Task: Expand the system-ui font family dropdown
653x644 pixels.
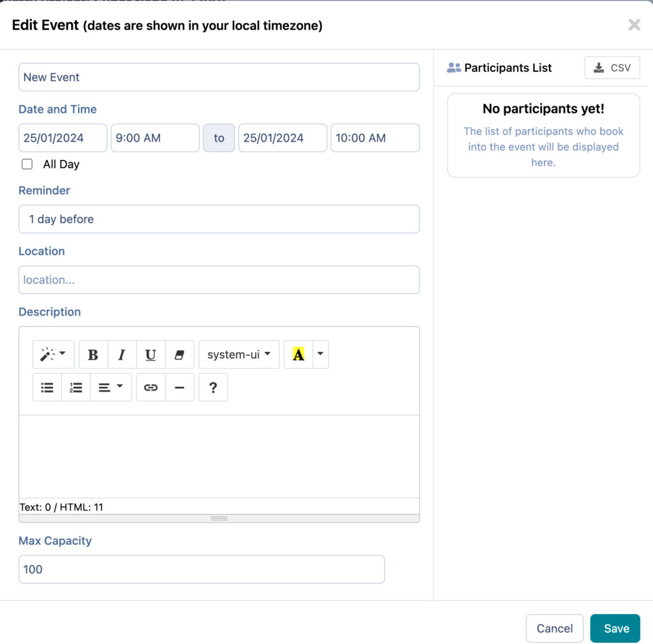Action: (x=239, y=355)
